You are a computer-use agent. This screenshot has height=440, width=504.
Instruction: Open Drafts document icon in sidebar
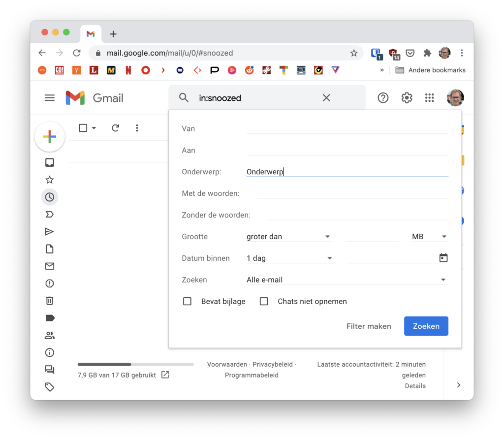point(50,249)
